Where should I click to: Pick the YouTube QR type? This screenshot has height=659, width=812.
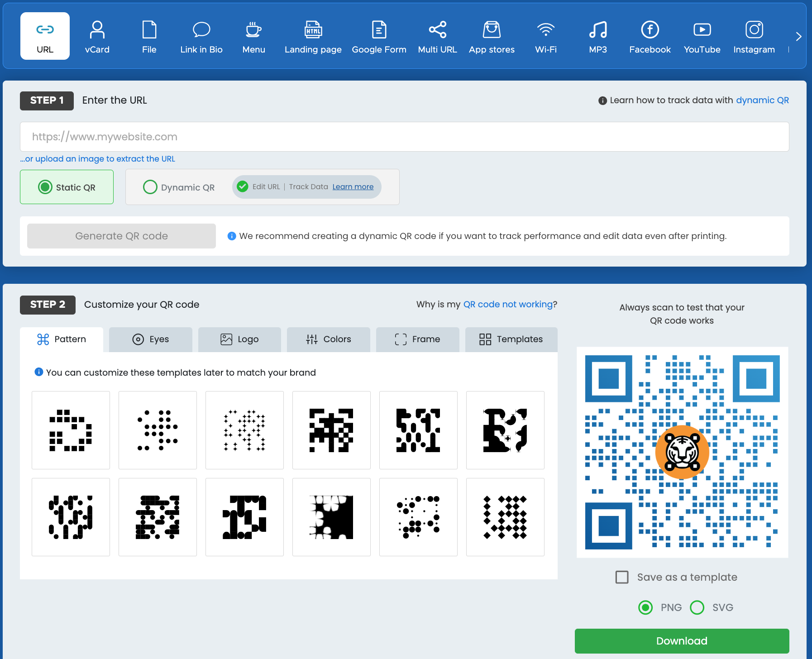coord(702,36)
